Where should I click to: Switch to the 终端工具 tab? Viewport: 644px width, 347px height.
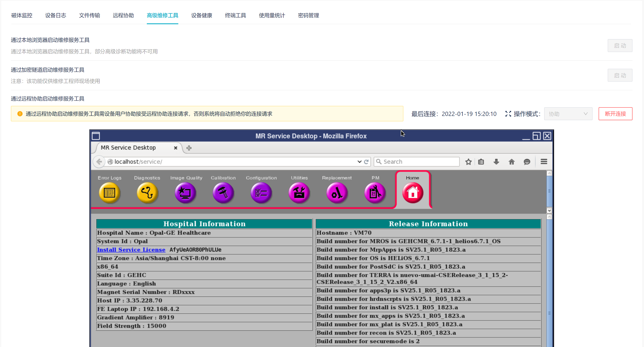235,16
